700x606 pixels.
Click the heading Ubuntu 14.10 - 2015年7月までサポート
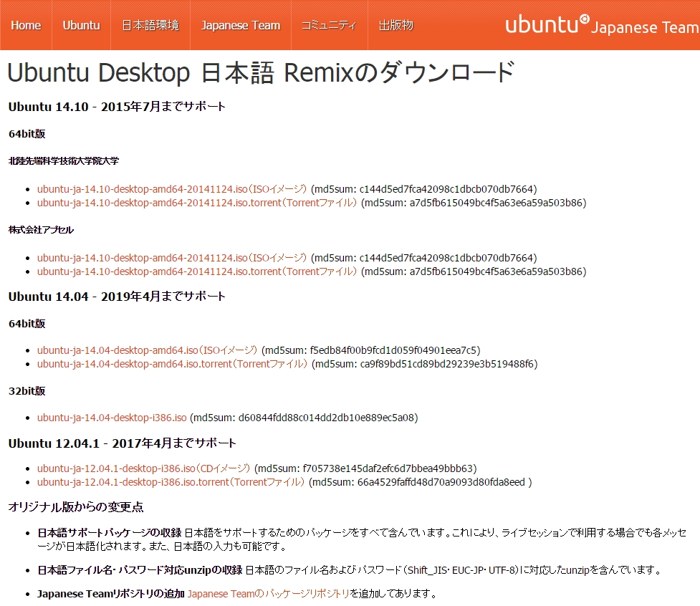[x=117, y=107]
